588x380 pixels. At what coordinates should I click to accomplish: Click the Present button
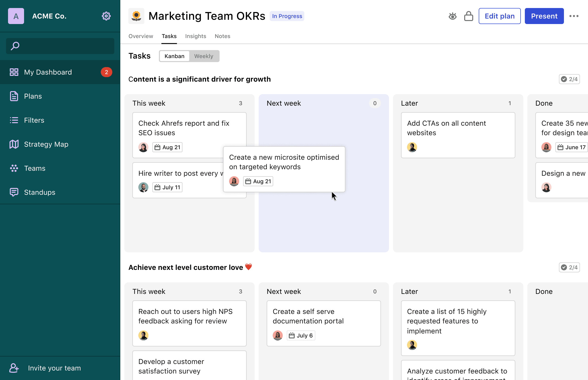(x=544, y=16)
